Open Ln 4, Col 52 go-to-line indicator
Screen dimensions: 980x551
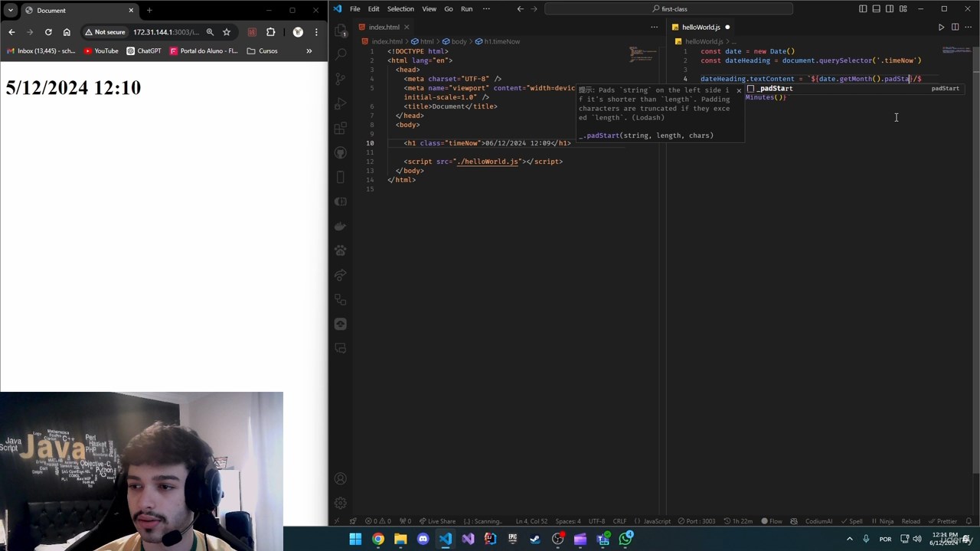coord(531,521)
